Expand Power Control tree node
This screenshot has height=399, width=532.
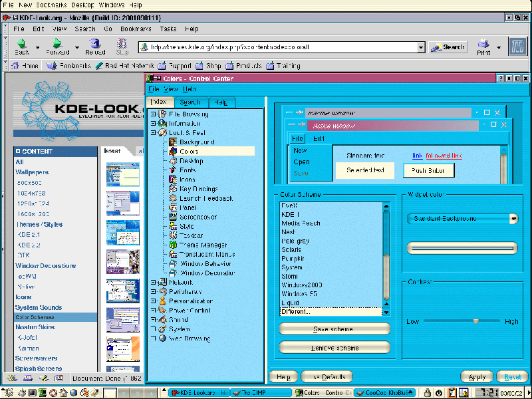(154, 310)
